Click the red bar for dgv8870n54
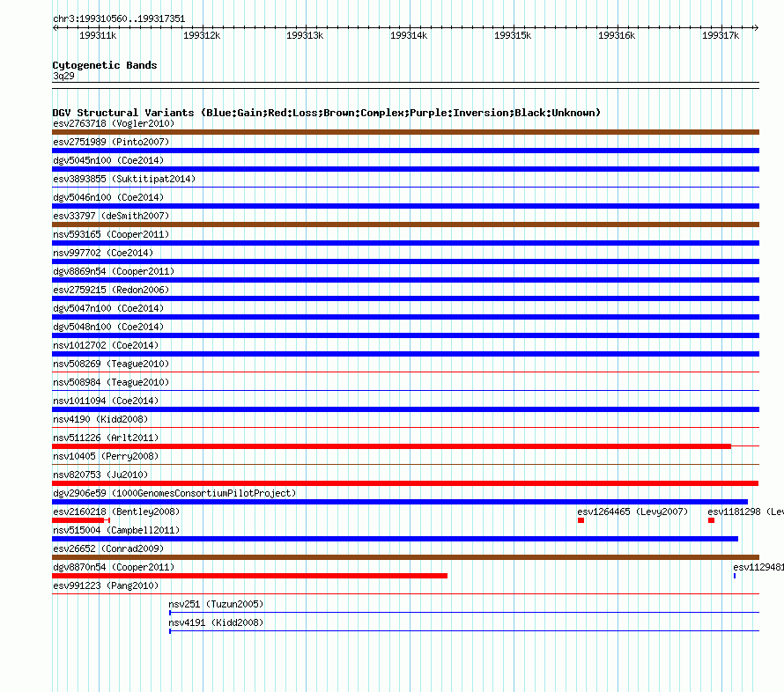Image resolution: width=784 pixels, height=692 pixels. click(x=249, y=576)
